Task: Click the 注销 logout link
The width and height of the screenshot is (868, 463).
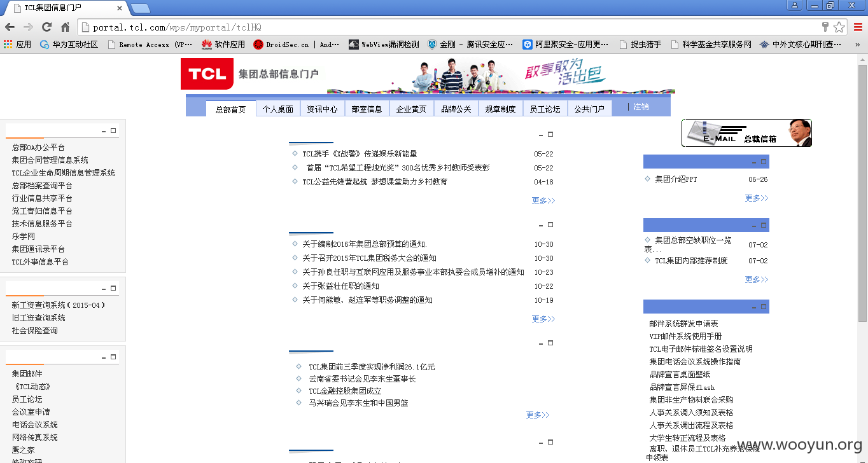Action: tap(641, 107)
